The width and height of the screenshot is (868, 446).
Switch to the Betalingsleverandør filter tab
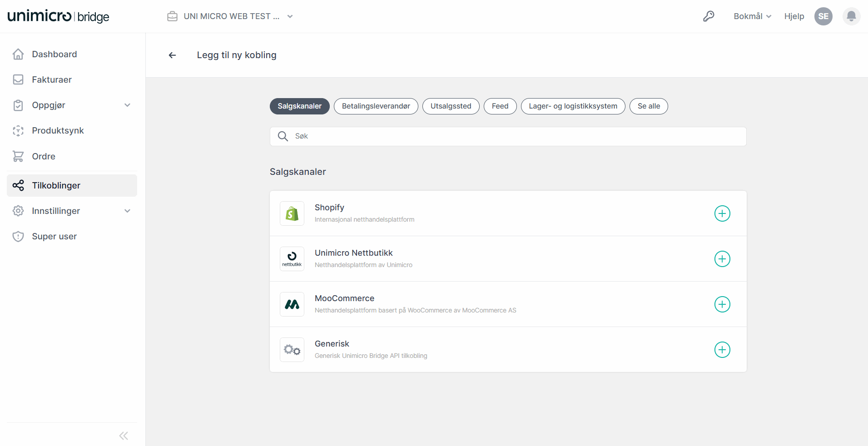[376, 106]
